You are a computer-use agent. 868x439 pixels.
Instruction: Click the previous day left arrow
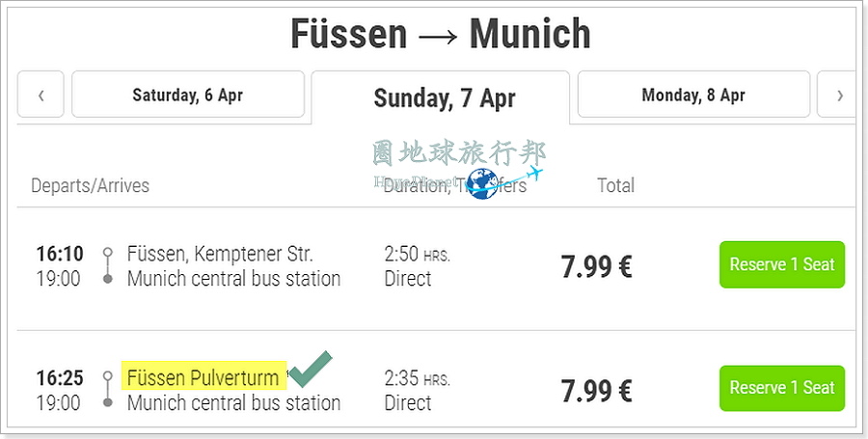41,95
